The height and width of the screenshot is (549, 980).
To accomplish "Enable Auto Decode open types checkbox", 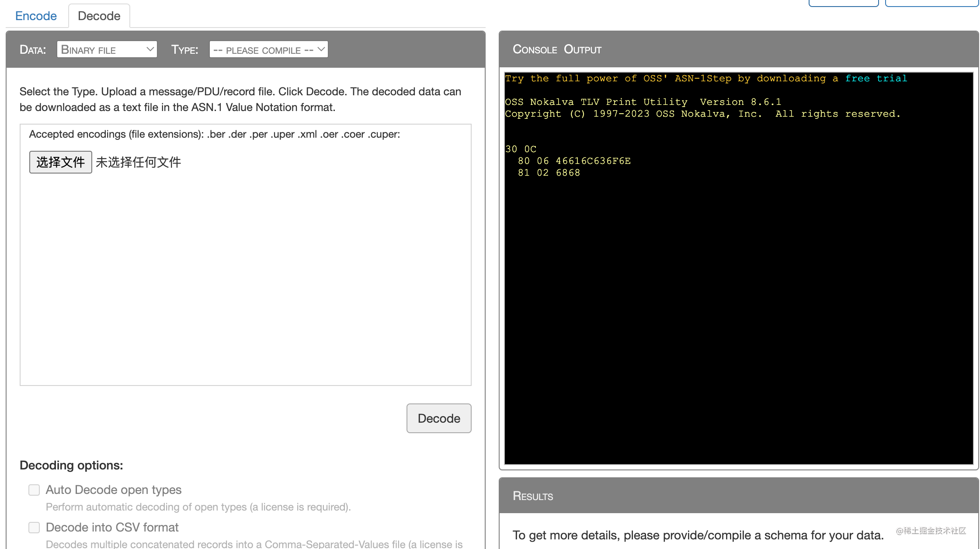I will point(34,490).
